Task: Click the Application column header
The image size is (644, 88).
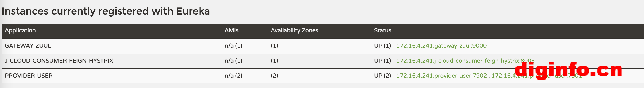Action: coord(20,30)
